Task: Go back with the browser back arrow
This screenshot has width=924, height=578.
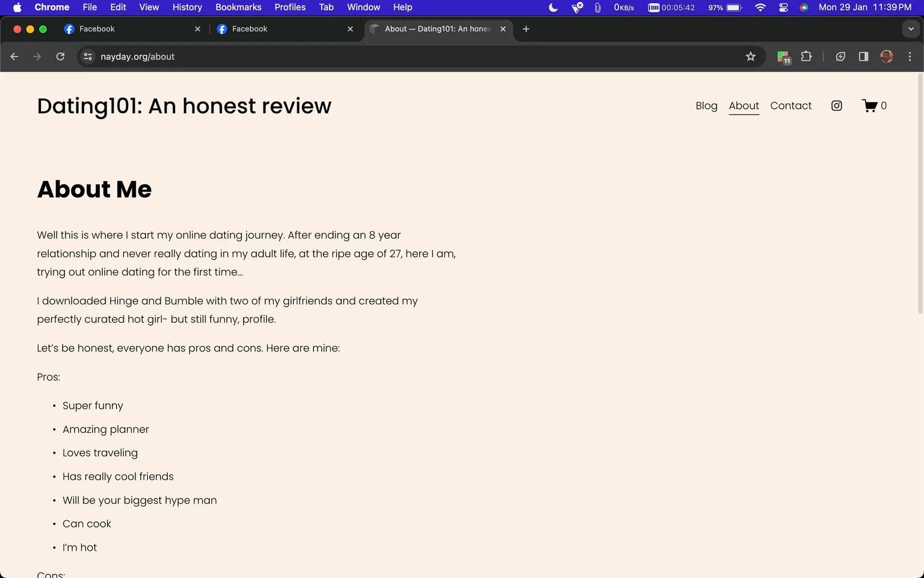Action: (14, 57)
